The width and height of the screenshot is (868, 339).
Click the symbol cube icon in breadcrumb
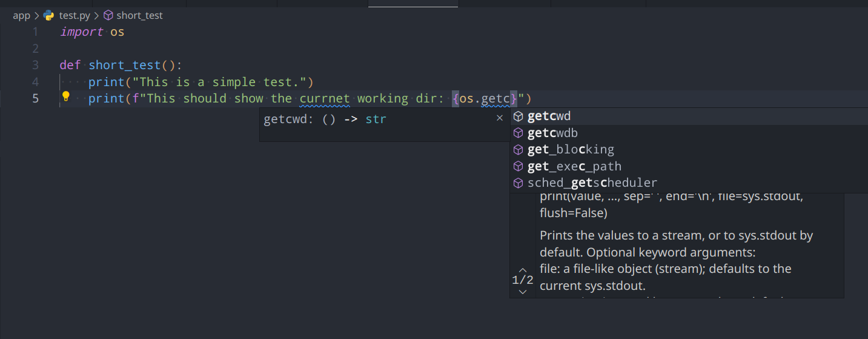[x=108, y=15]
